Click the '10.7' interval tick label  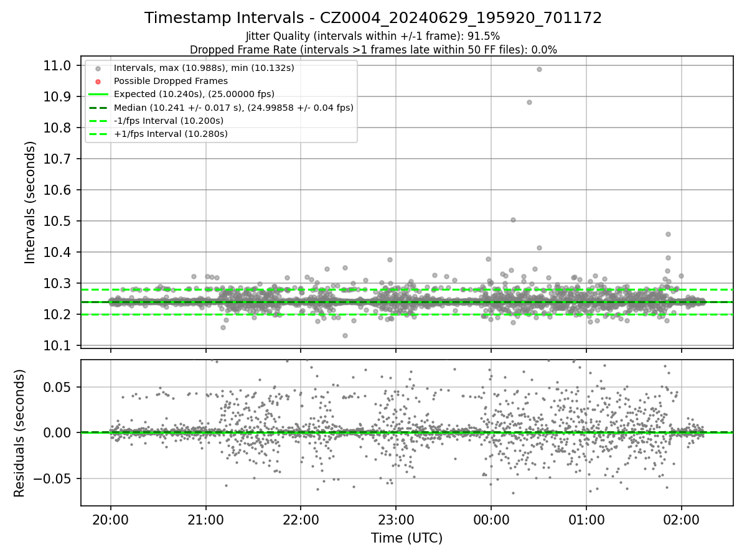coord(59,159)
